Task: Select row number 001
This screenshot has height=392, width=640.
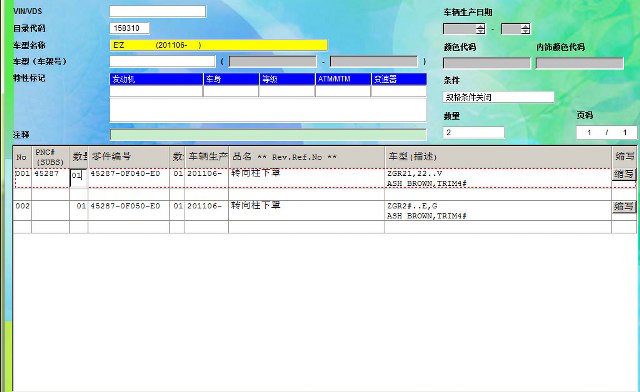Action: point(22,174)
